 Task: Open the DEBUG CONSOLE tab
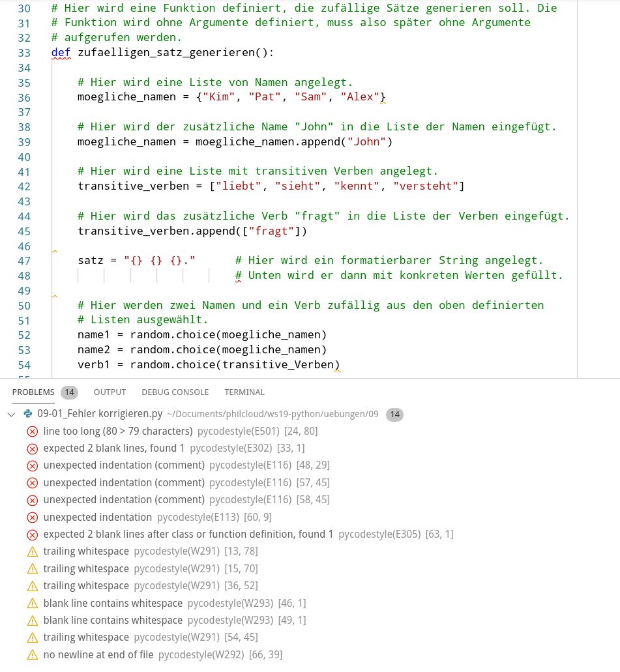175,392
